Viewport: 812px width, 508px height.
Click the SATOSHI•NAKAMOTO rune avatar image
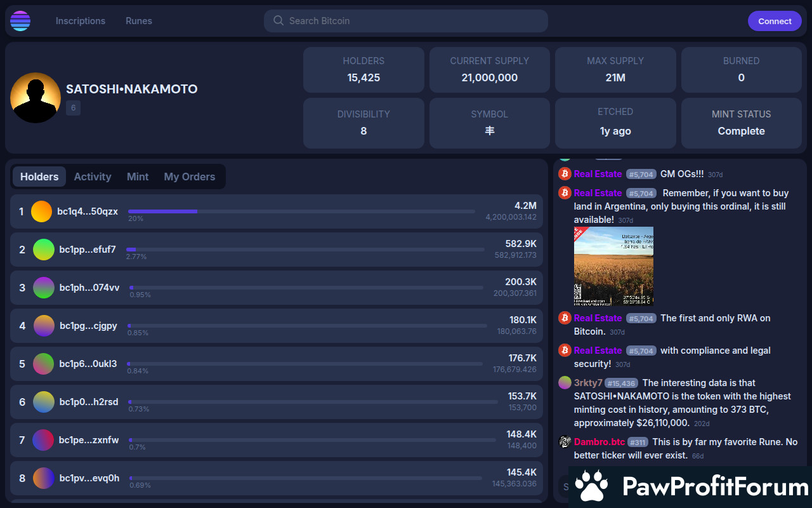click(x=36, y=98)
